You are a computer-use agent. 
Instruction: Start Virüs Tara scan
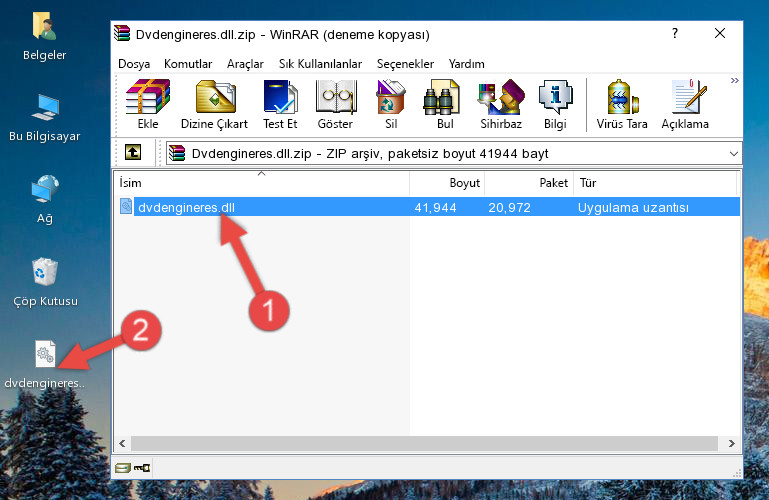click(622, 104)
